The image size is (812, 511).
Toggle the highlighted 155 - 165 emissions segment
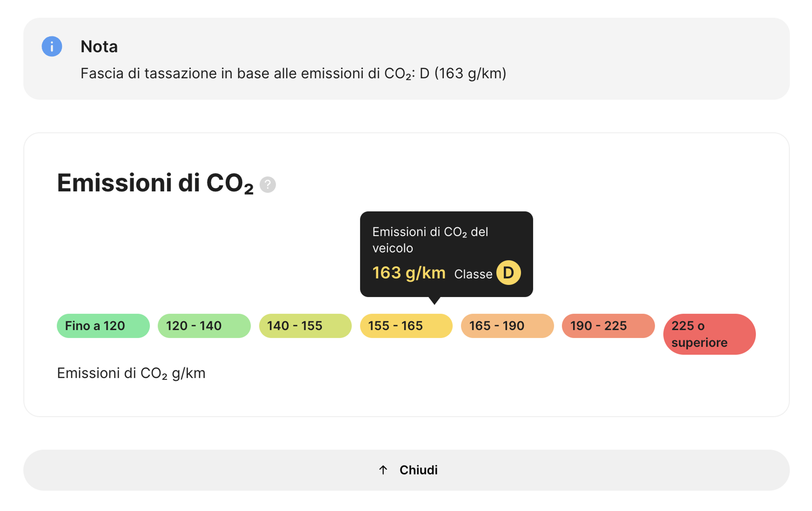[406, 326]
